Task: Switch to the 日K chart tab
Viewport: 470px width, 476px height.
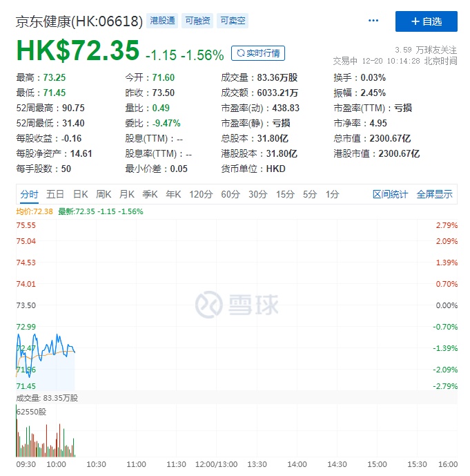Action: (x=81, y=195)
